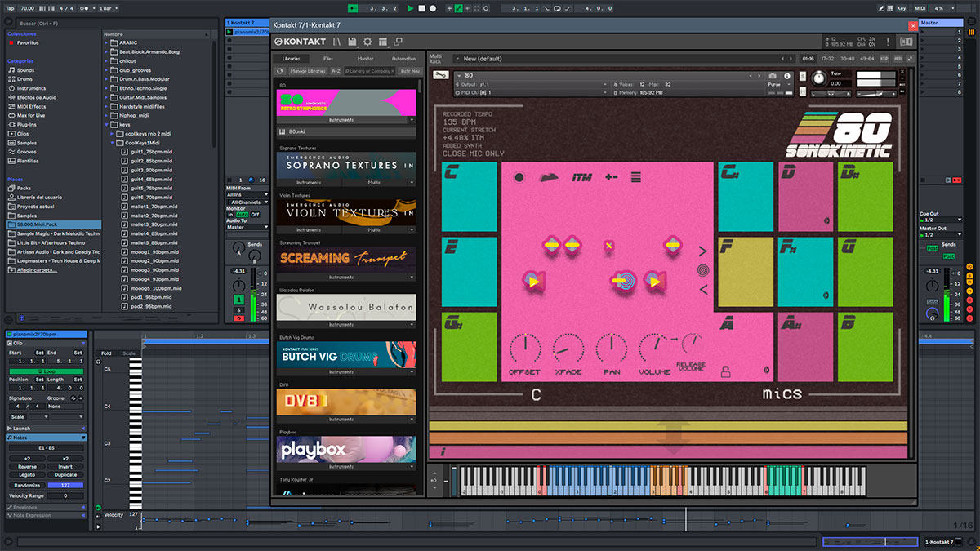
Task: Click Kontakt minimize view icon
Action: 398,42
